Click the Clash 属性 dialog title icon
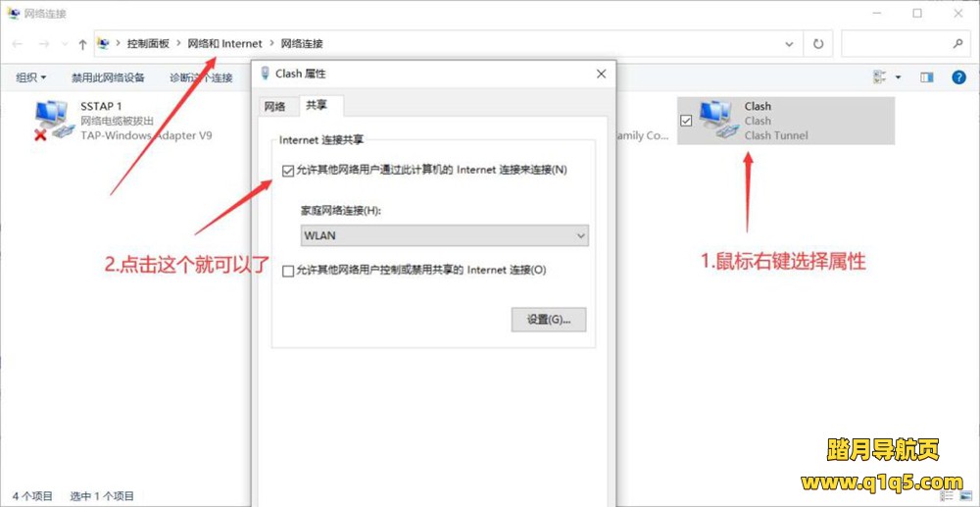This screenshot has width=980, height=507. tap(265, 74)
